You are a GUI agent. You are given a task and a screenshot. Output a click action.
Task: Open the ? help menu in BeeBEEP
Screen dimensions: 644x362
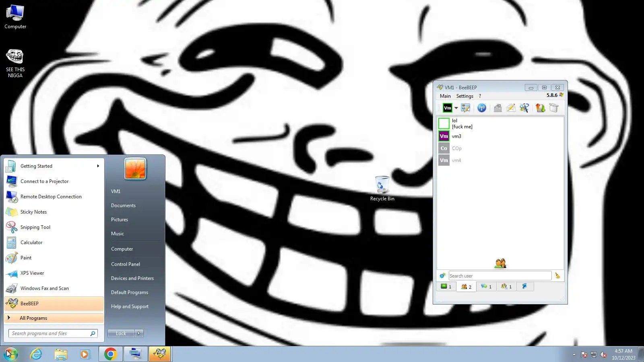[480, 96]
